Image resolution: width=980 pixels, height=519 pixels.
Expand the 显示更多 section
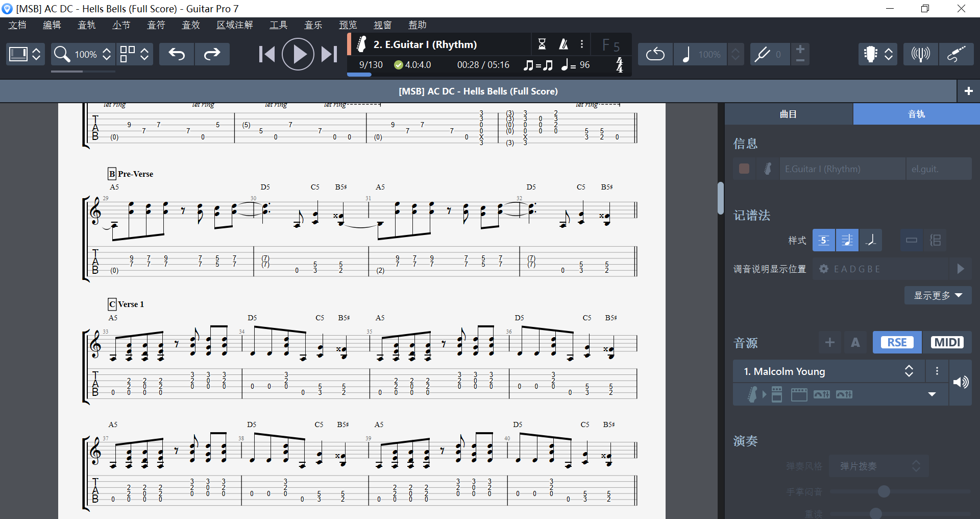tap(938, 295)
